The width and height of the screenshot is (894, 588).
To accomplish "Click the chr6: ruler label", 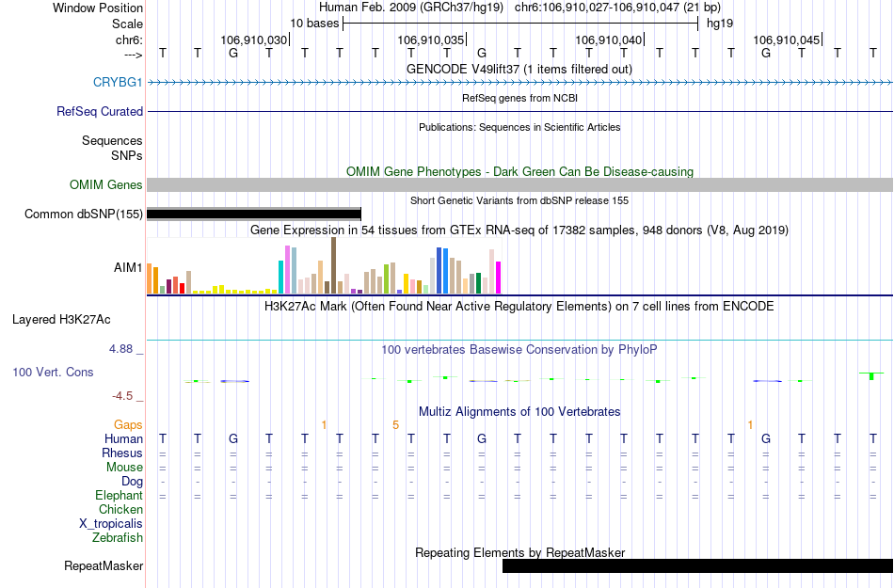I will (x=129, y=40).
